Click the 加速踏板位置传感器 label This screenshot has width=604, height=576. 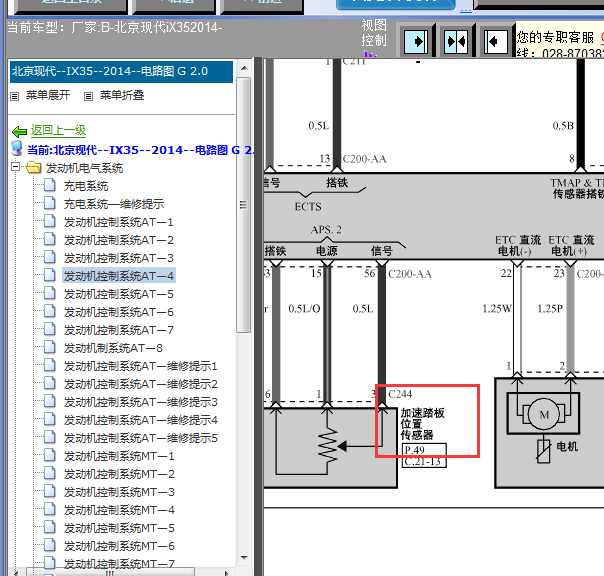(x=423, y=424)
